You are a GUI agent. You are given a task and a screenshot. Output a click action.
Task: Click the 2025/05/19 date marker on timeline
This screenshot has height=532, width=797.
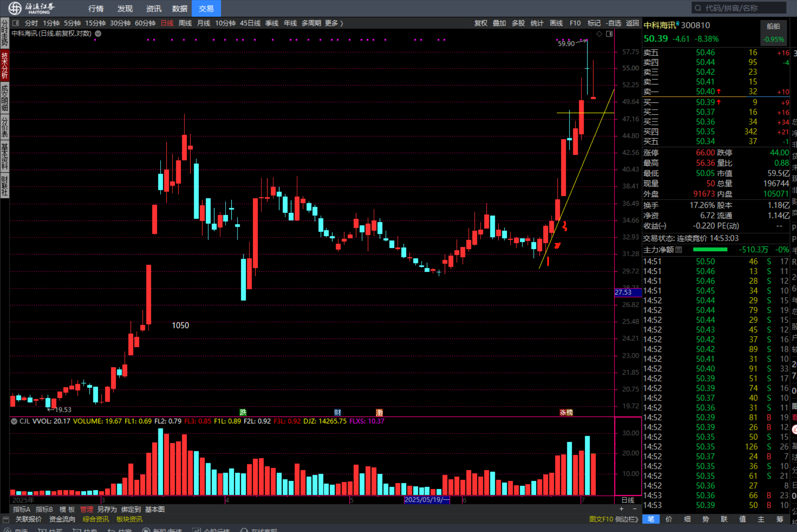pyautogui.click(x=427, y=500)
